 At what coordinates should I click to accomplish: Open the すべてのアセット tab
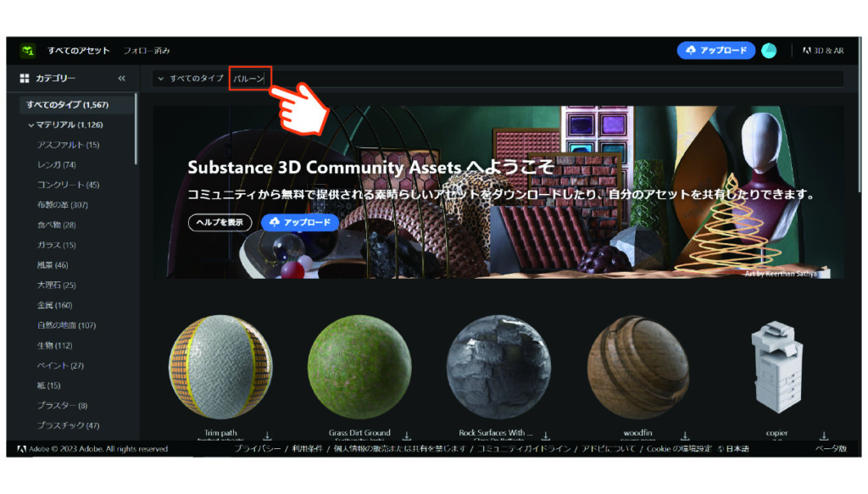coord(79,50)
